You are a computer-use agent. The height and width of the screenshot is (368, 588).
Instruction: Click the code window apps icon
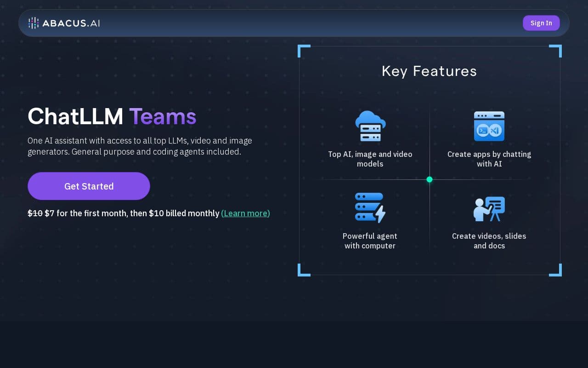[x=489, y=126]
